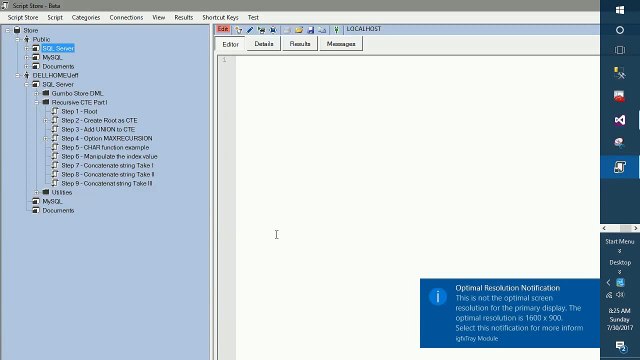Expand Public Documents folder
Image resolution: width=640 pixels, height=360 pixels.
click(x=27, y=66)
